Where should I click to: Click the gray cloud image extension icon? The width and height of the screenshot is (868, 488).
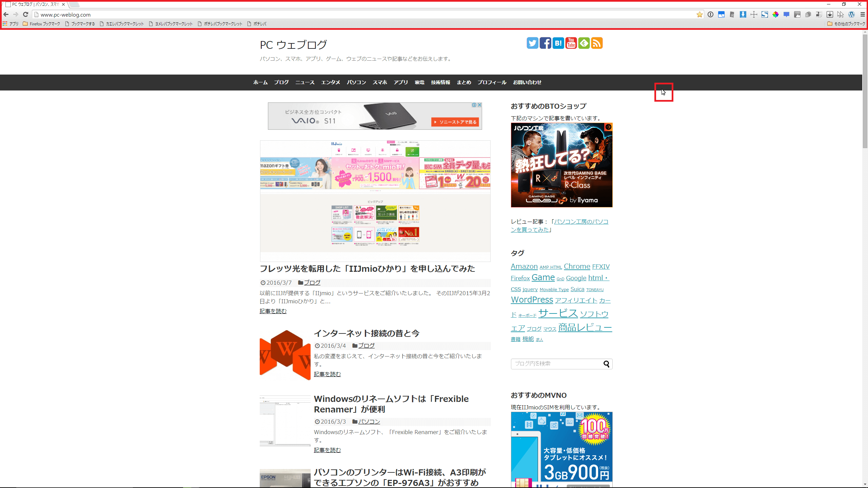(x=797, y=15)
